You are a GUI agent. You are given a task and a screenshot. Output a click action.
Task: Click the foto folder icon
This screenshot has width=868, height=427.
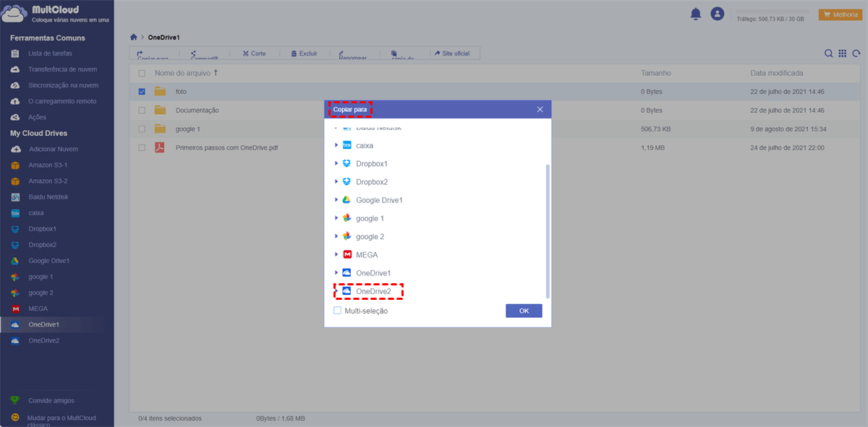[x=160, y=92]
